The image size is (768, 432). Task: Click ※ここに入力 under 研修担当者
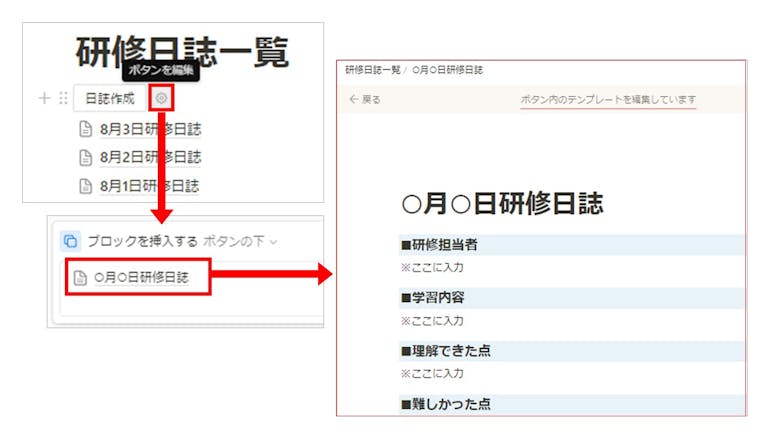click(x=432, y=267)
